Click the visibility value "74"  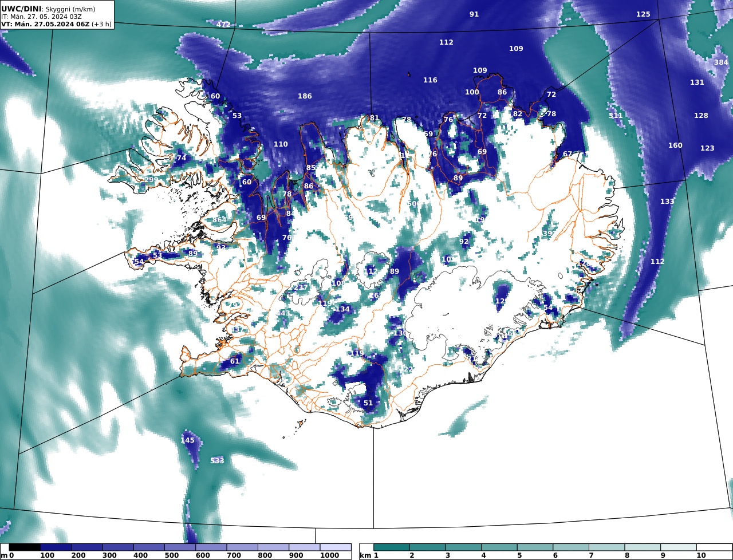point(182,158)
